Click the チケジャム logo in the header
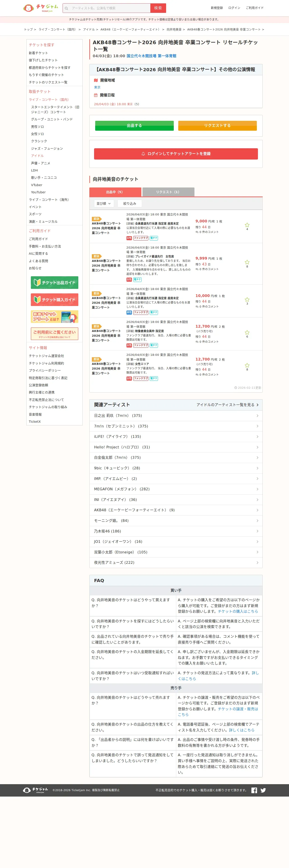The width and height of the screenshot is (289, 868). (40, 8)
